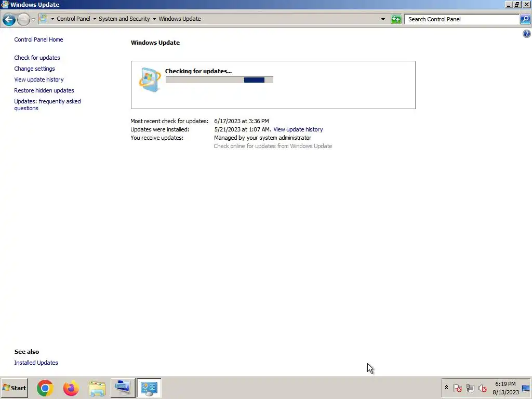Open Restore hidden updates link
The width and height of the screenshot is (532, 399).
coord(44,90)
